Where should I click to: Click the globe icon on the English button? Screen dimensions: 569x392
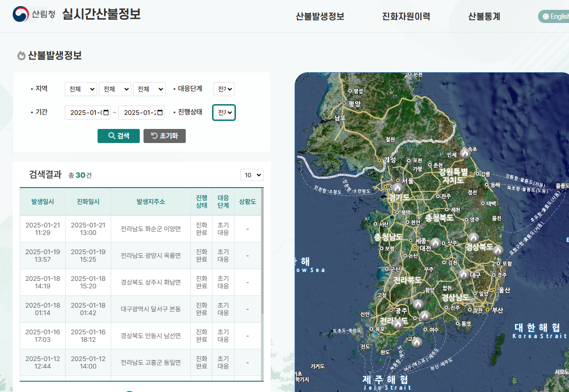coord(545,16)
